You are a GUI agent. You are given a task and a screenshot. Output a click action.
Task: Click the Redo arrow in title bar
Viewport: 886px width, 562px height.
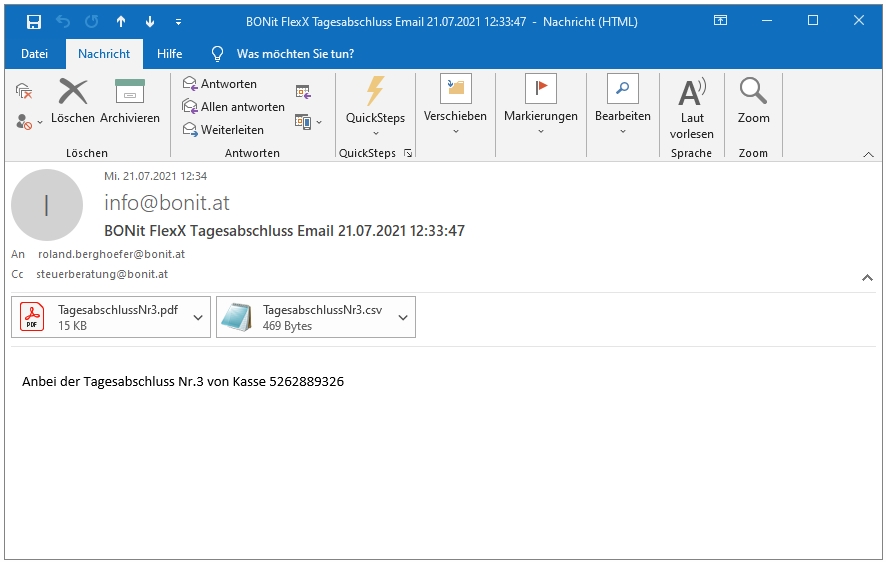[92, 22]
